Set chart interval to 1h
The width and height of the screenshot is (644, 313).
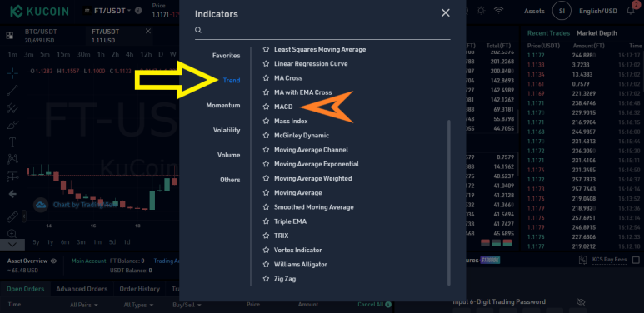coord(101,55)
